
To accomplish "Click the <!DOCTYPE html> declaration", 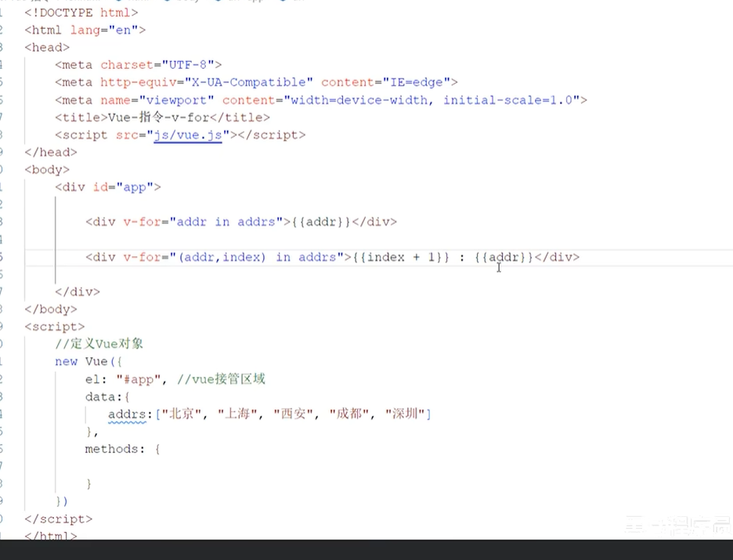I will click(81, 13).
